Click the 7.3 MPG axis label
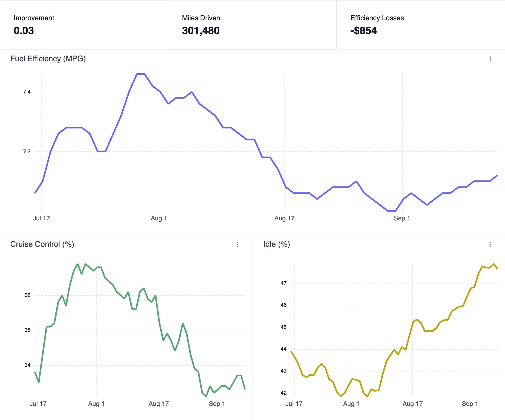Screen dimensions: 505x420 point(27,152)
